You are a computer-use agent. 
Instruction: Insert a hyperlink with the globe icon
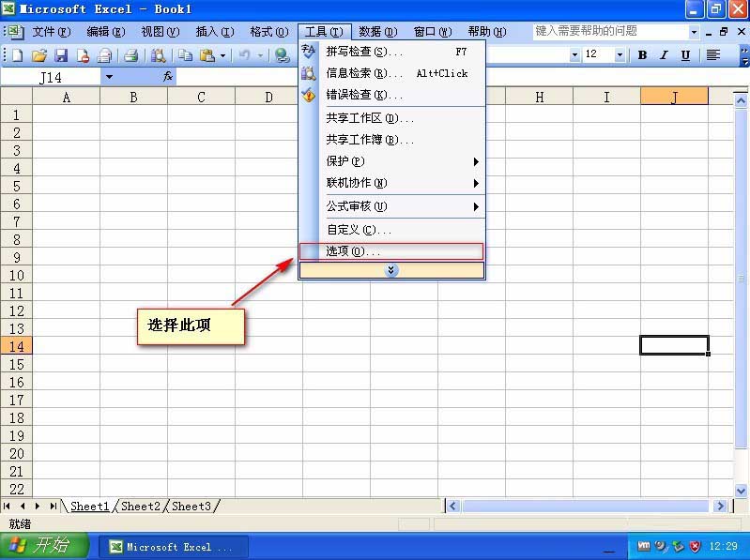coord(283,55)
